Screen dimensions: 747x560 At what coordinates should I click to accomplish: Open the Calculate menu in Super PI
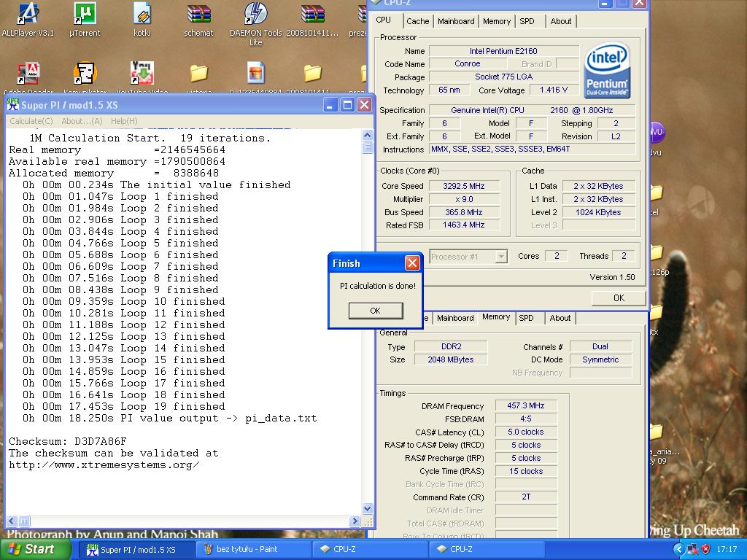31,121
